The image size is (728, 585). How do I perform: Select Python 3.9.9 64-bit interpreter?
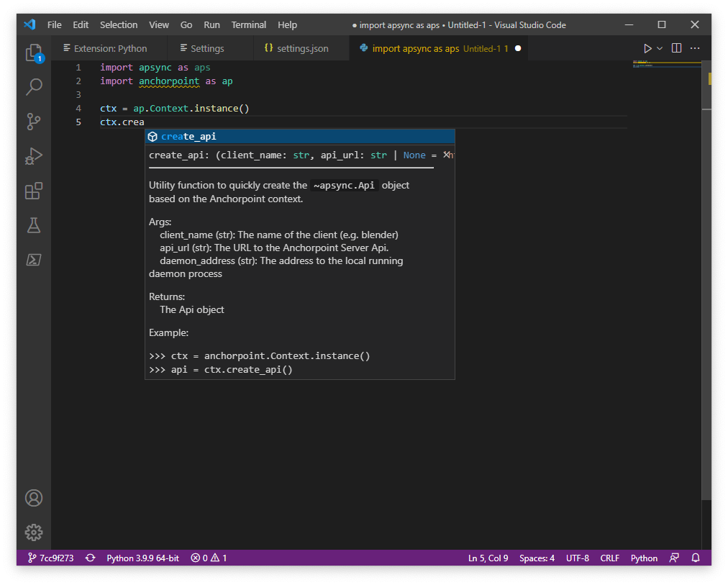pos(142,558)
